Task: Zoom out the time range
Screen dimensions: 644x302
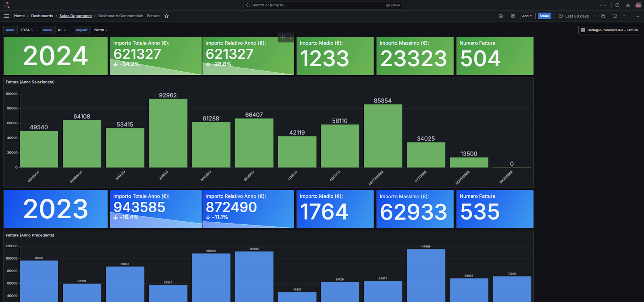Action: click(x=603, y=16)
